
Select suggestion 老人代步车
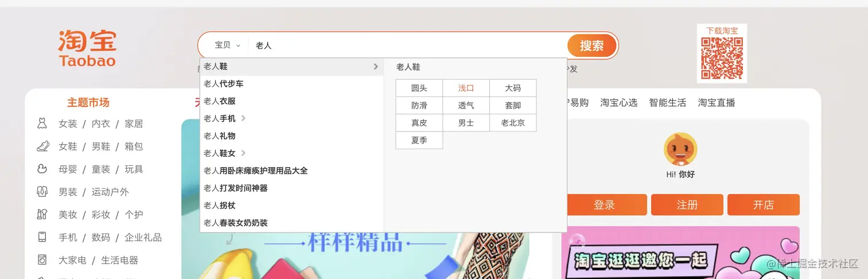click(x=292, y=84)
